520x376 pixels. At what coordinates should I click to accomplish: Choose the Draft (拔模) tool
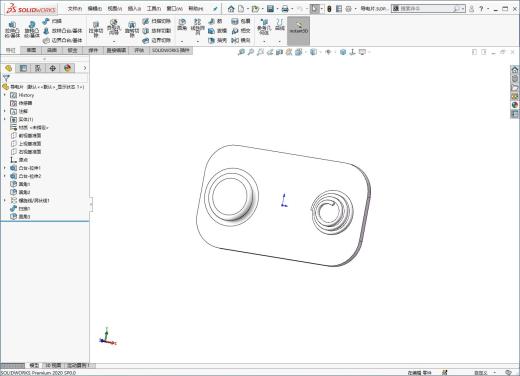[x=217, y=31]
